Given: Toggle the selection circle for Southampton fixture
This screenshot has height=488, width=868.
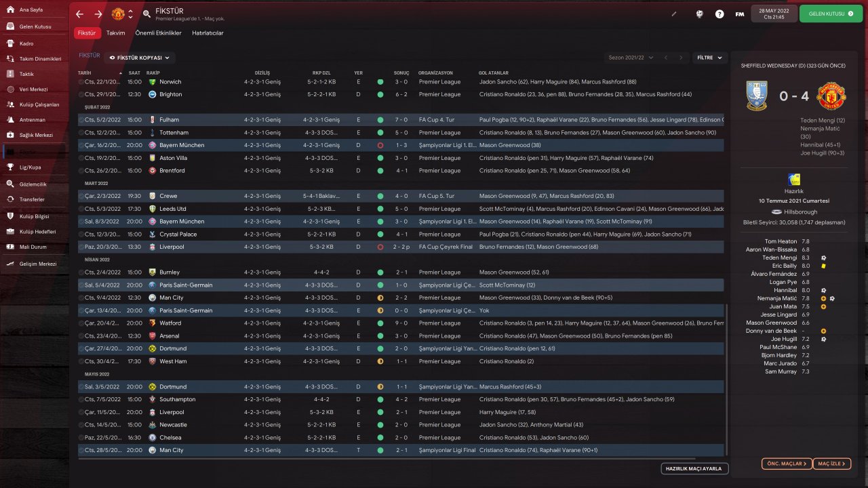Looking at the screenshot, I should (x=81, y=399).
